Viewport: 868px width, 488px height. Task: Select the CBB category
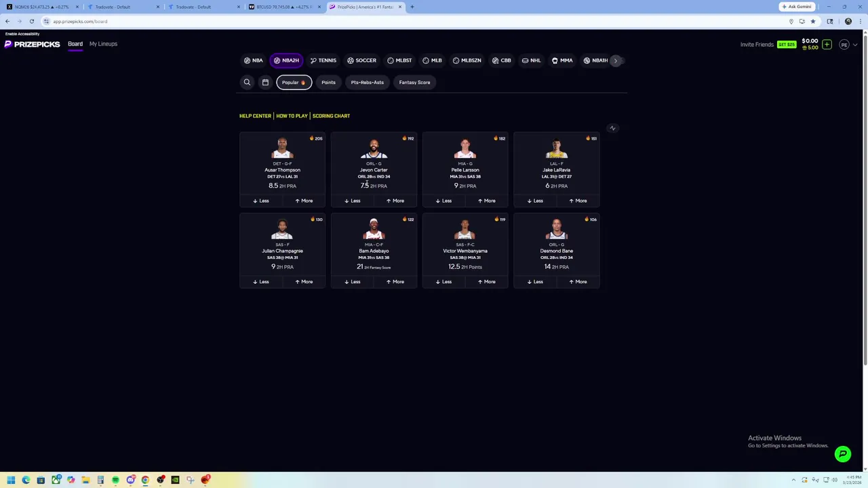point(501,60)
